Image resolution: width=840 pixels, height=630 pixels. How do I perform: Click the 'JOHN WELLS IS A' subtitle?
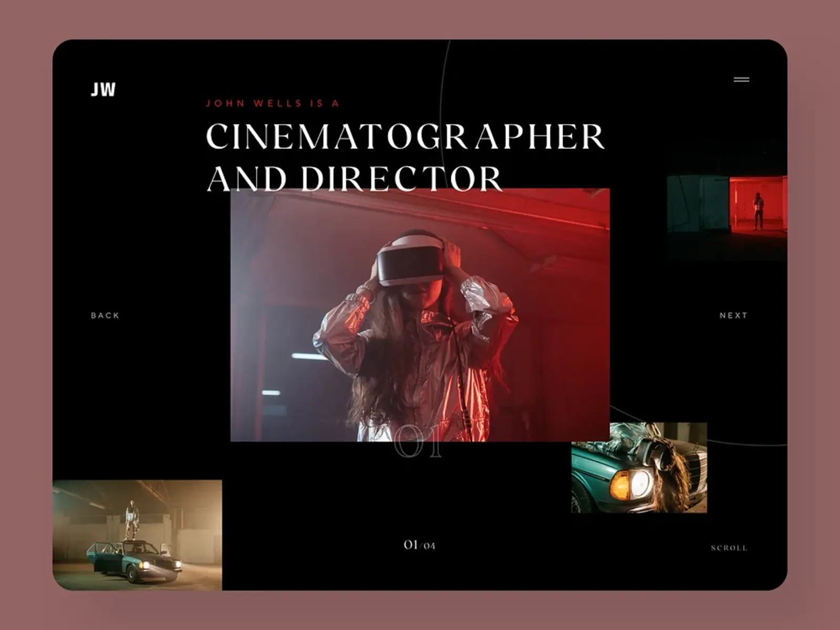click(273, 103)
